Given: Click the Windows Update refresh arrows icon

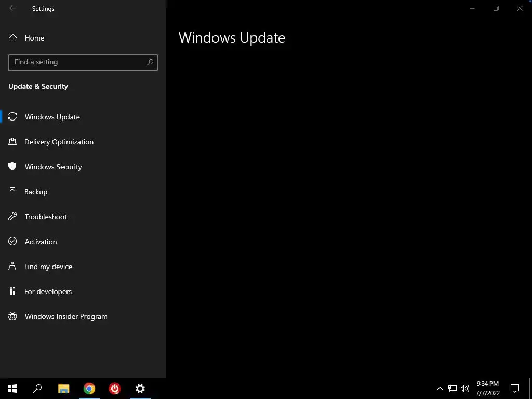Looking at the screenshot, I should point(12,117).
